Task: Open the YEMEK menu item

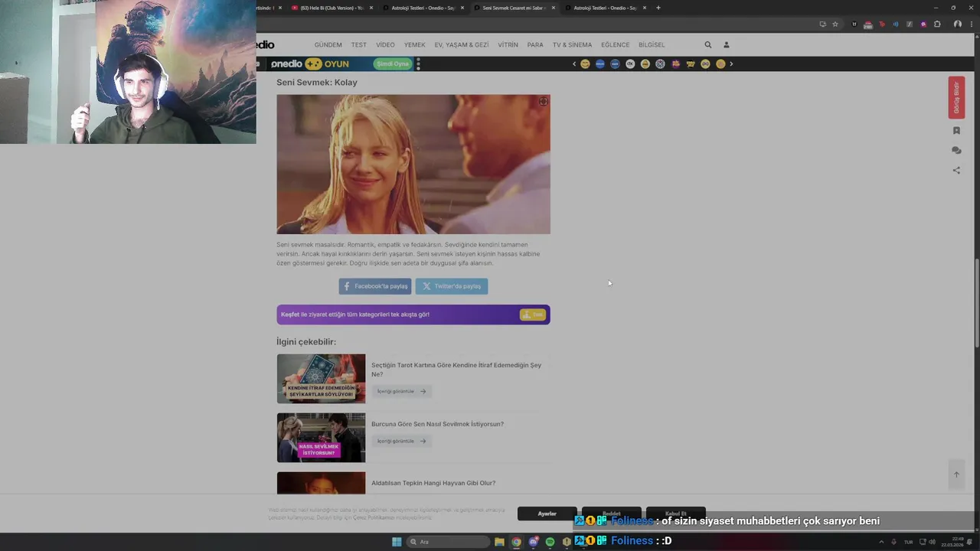Action: click(414, 45)
